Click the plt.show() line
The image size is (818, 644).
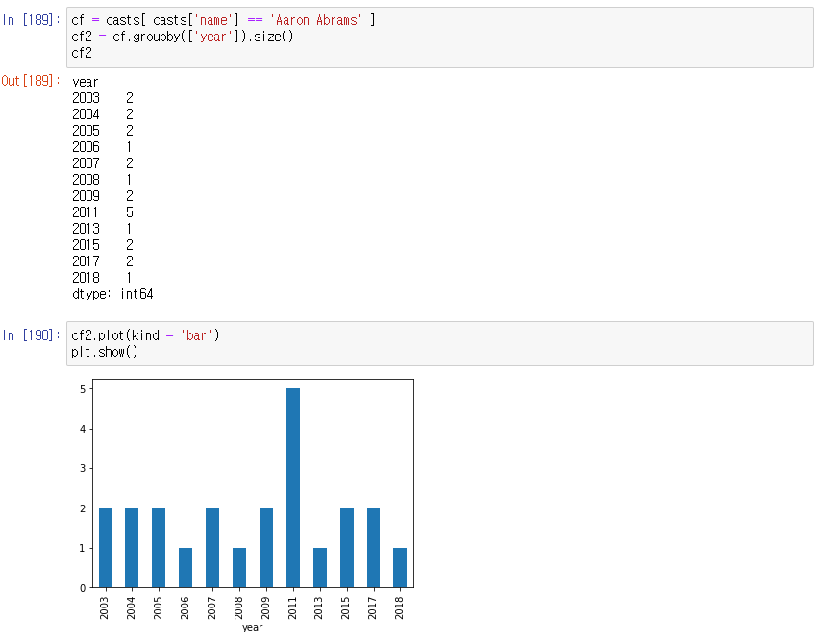pyautogui.click(x=105, y=352)
